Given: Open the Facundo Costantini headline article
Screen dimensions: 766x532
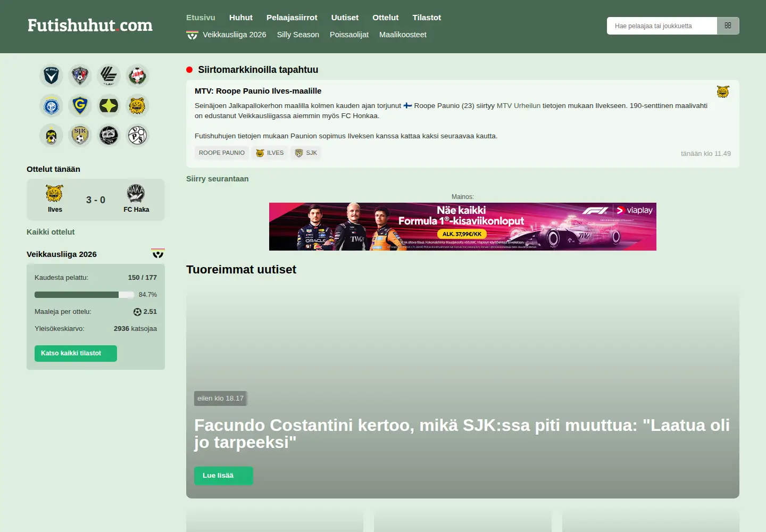Looking at the screenshot, I should coord(462,434).
